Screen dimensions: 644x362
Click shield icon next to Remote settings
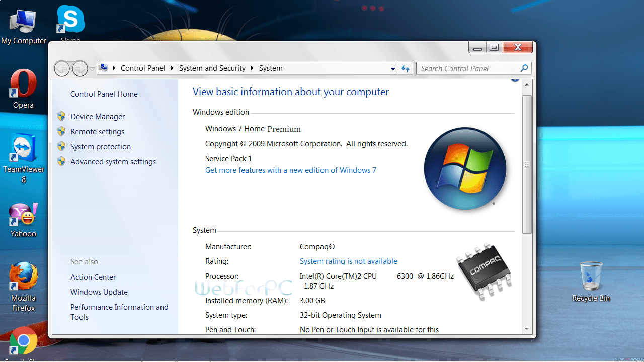(61, 131)
